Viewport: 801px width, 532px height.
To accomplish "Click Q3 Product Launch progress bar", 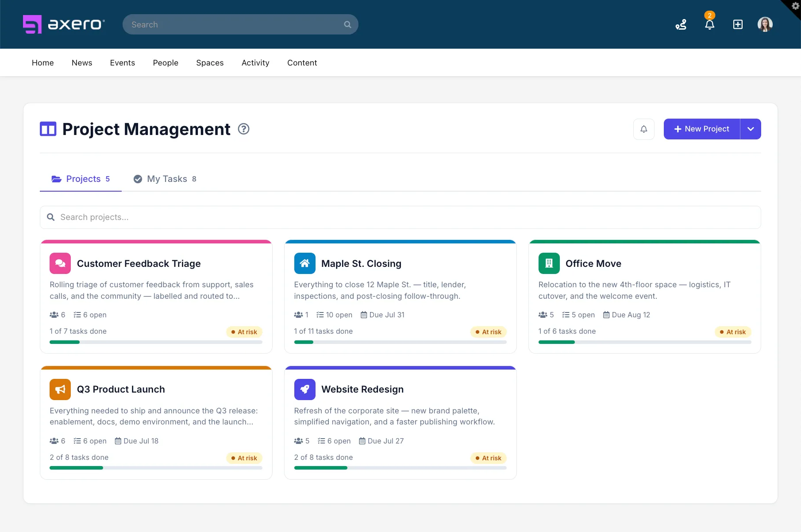I will (x=156, y=468).
